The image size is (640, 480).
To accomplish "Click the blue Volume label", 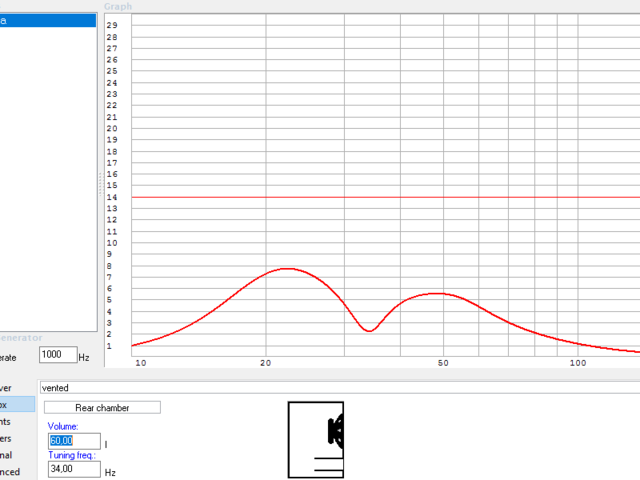I will pyautogui.click(x=63, y=426).
